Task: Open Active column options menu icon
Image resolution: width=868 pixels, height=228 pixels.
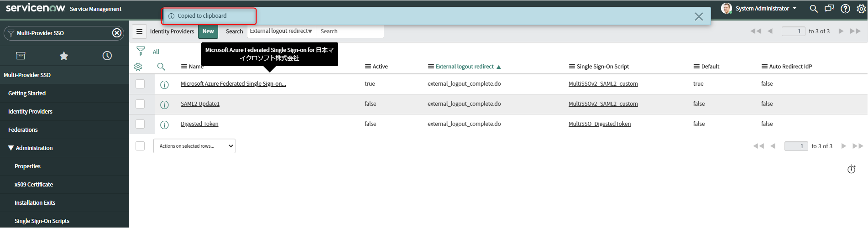Action: pyautogui.click(x=368, y=67)
